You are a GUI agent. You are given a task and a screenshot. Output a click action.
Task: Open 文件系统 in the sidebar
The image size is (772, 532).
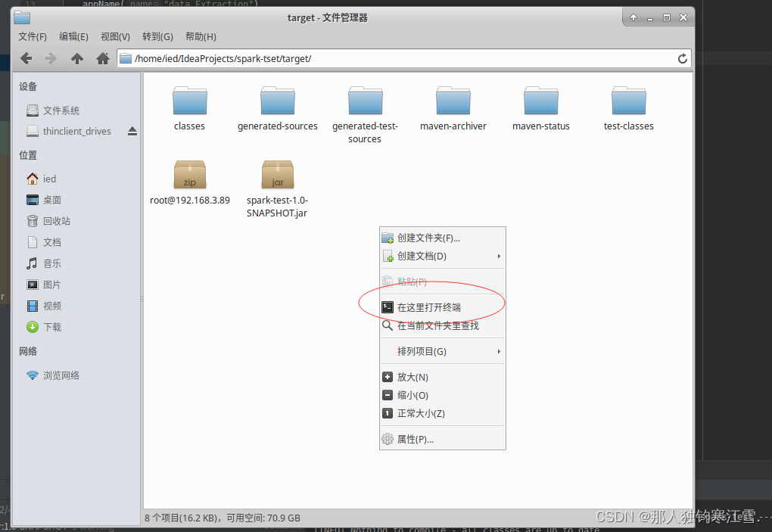[x=53, y=110]
